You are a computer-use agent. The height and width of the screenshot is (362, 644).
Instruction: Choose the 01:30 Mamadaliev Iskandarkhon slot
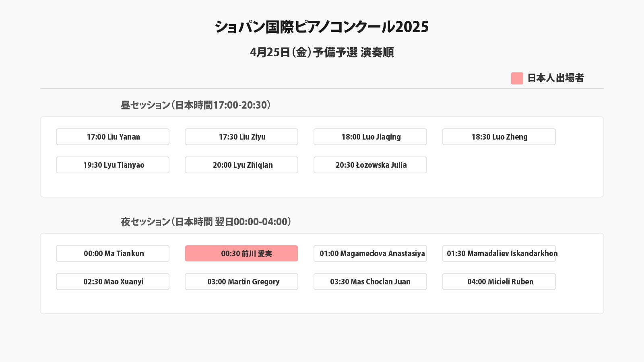coord(499,253)
